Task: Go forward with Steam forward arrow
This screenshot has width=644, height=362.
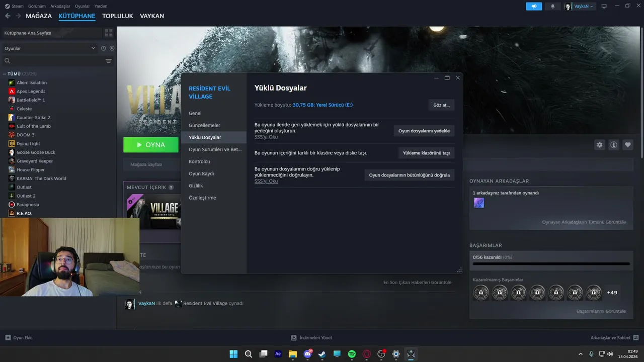Action: click(18, 16)
